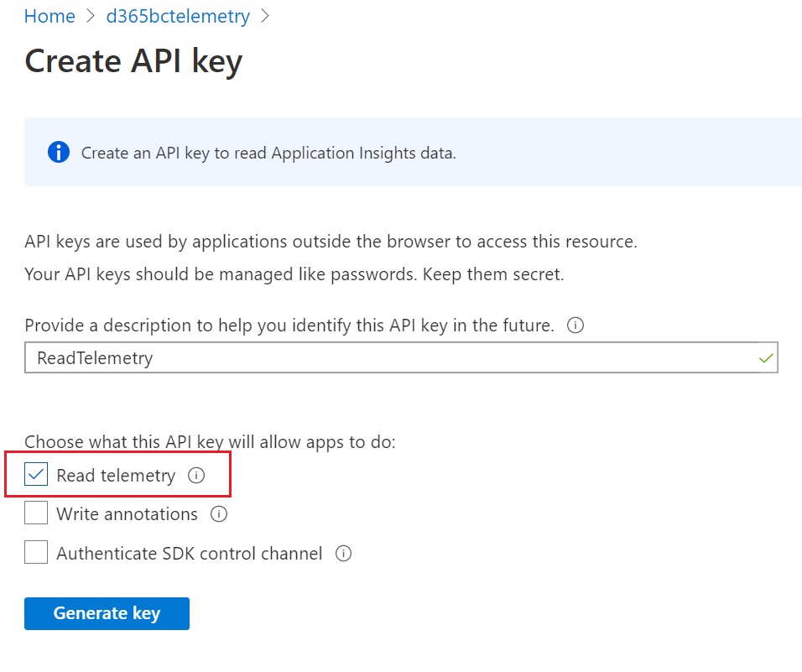View info for Authenticate SDK control channel
Screen dimensions: 802x672
[343, 554]
